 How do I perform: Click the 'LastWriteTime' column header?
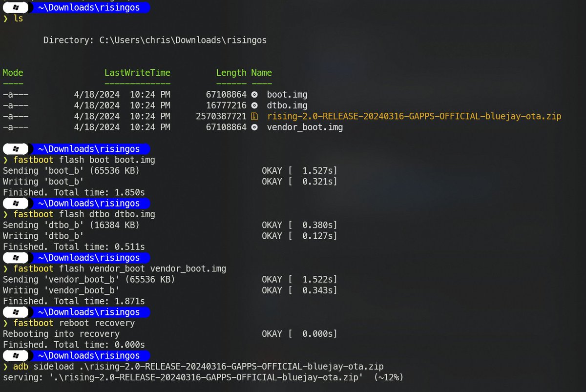click(x=137, y=73)
